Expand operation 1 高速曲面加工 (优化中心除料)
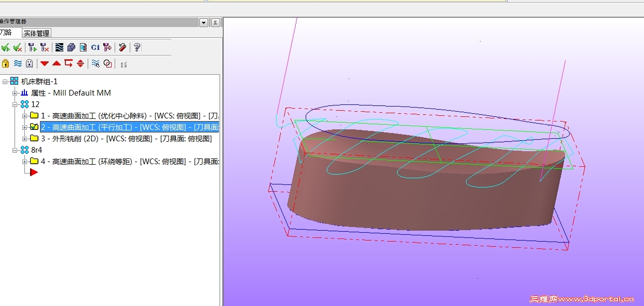This screenshot has height=306, width=644. [24, 116]
